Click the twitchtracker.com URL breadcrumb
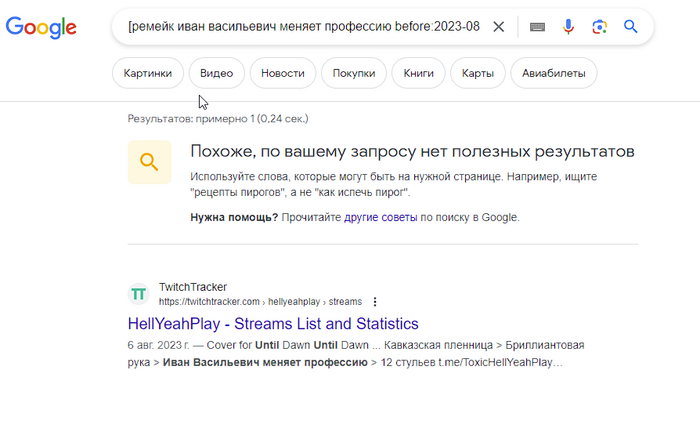This screenshot has height=428, width=700. pos(260,302)
